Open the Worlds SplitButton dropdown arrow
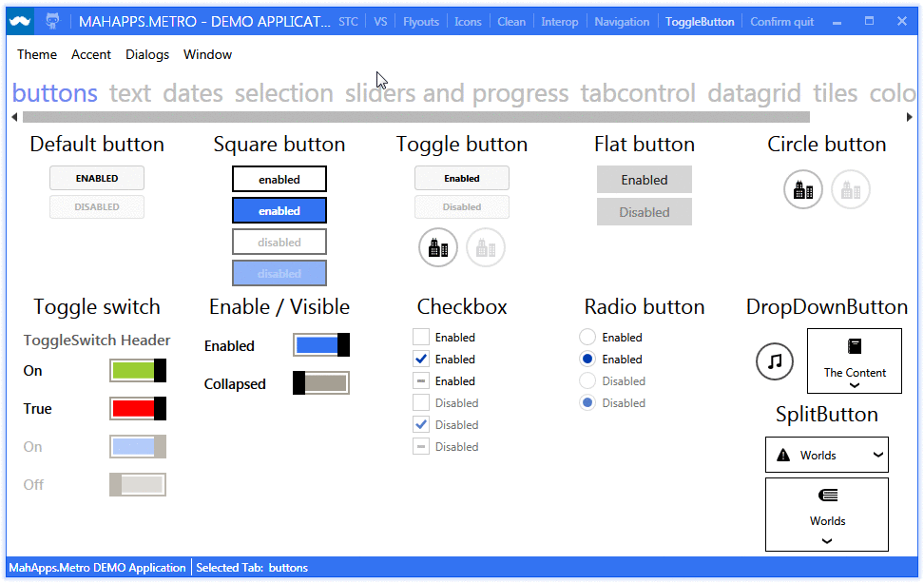 [879, 455]
